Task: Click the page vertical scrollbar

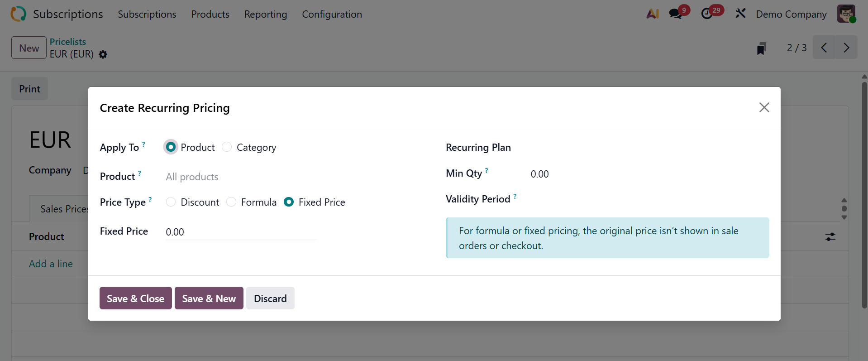Action: [864, 195]
